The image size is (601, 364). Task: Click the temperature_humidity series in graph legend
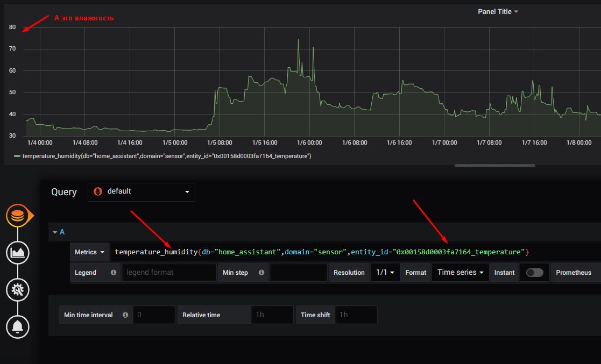point(167,156)
